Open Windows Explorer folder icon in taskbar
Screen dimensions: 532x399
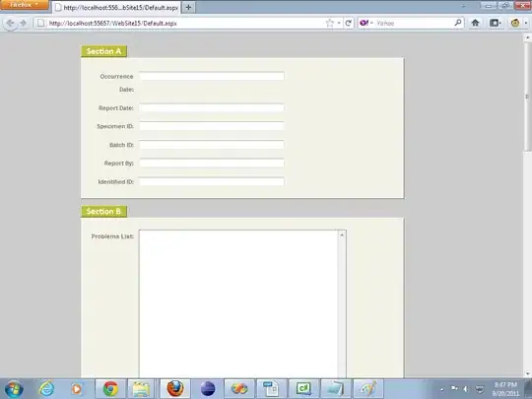point(142,389)
